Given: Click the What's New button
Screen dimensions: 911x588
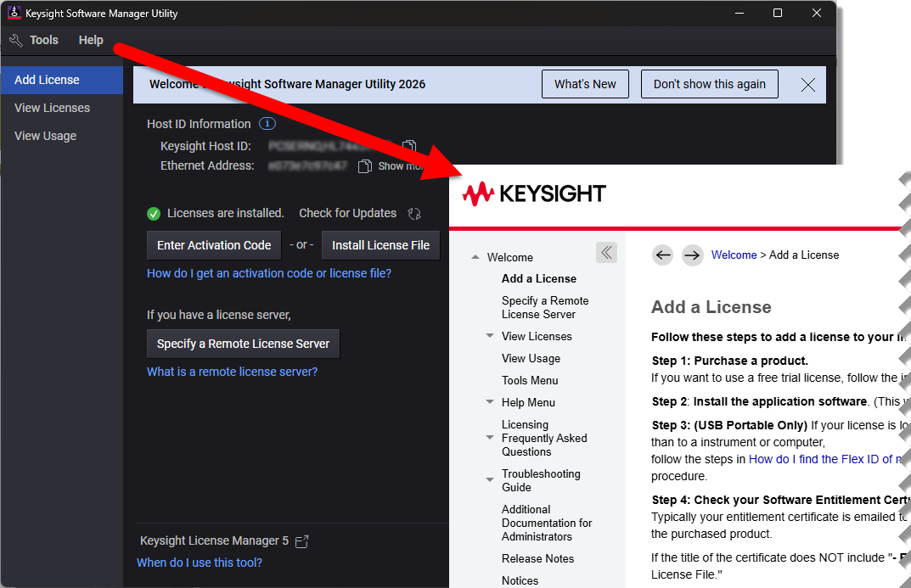Looking at the screenshot, I should [x=585, y=84].
